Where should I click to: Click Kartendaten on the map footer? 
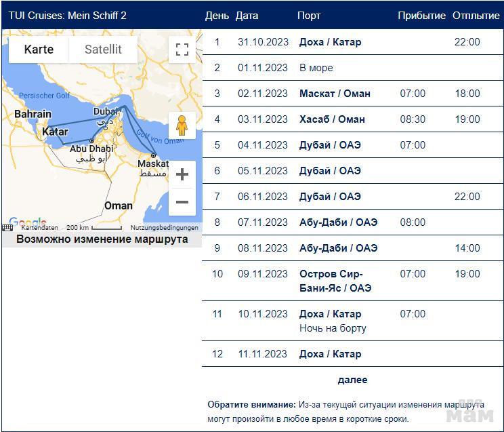click(x=39, y=228)
